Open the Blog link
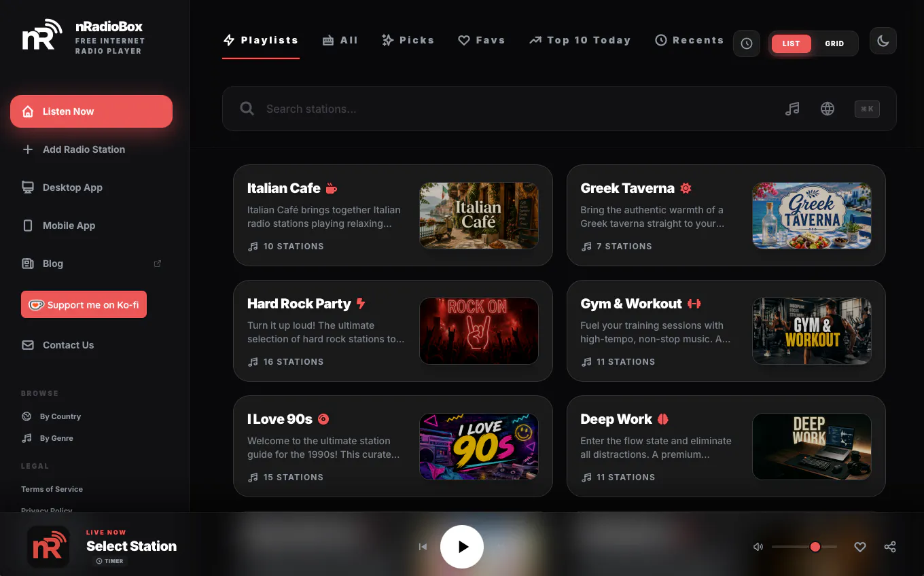The image size is (924, 576). tap(91, 264)
